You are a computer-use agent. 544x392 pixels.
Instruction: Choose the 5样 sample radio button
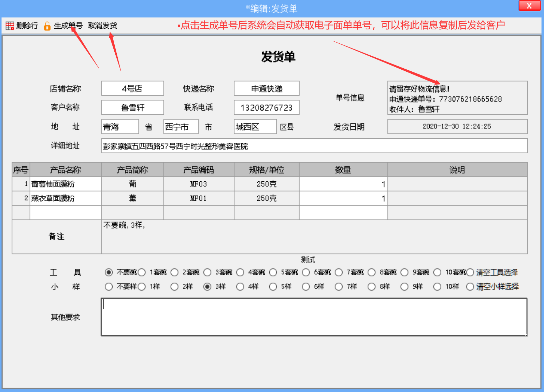click(x=273, y=287)
